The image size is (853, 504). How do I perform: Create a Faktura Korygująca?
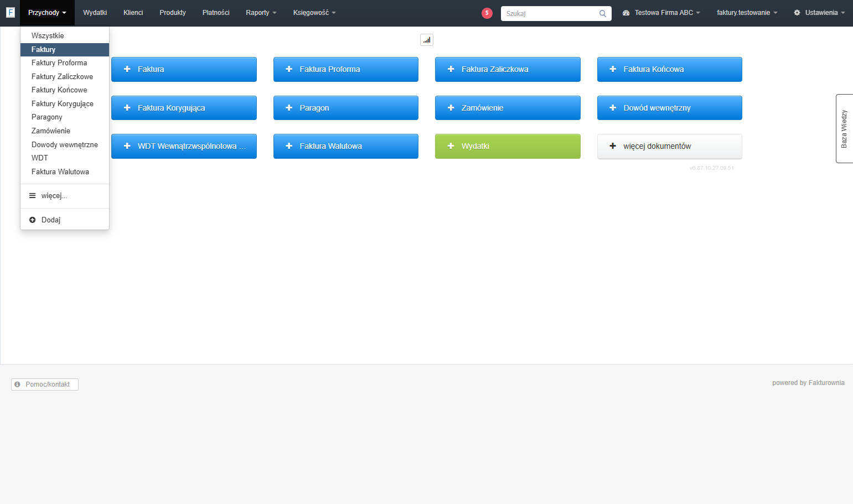point(184,108)
